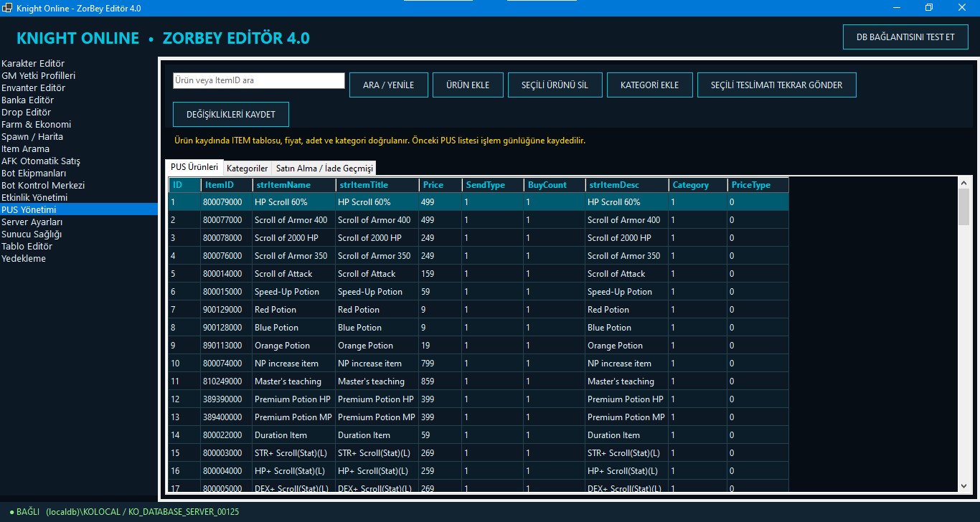
Task: Save changes with DEĞİŞİKLİKLERİ KAYDET button
Action: (230, 114)
